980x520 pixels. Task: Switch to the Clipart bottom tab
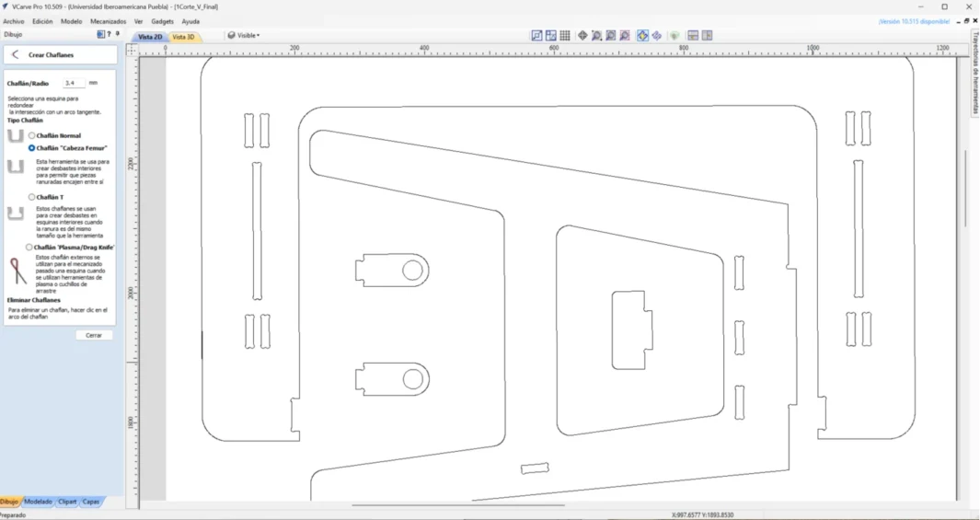coord(67,502)
